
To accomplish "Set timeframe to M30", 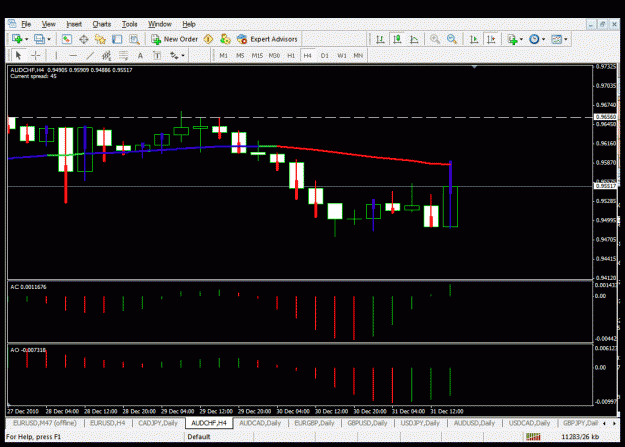I will coord(274,55).
